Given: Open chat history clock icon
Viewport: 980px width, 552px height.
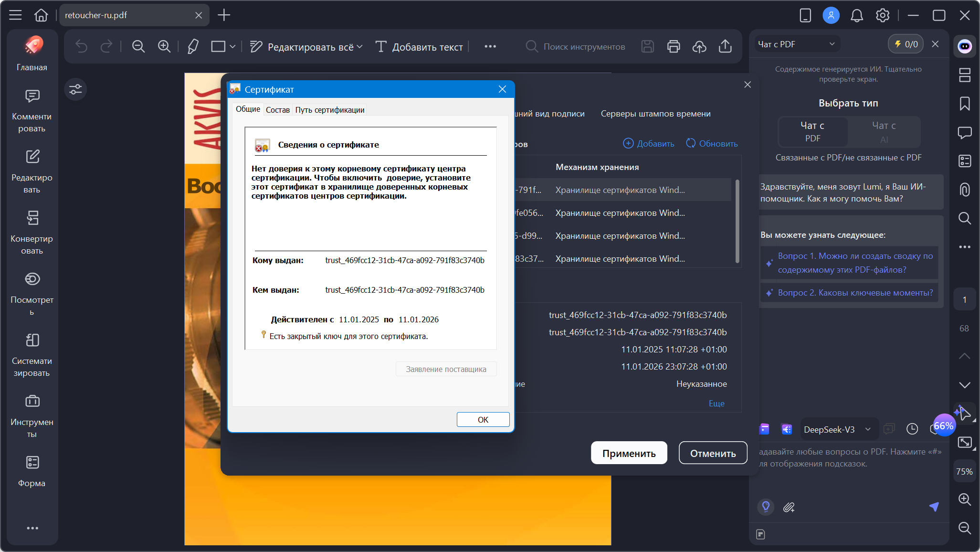Looking at the screenshot, I should pos(912,429).
